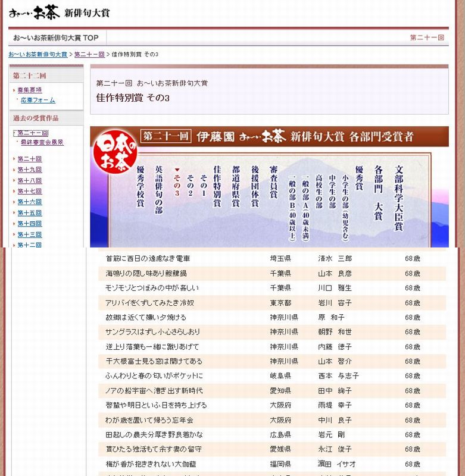Open 第十二回 past awards link

coord(29,245)
